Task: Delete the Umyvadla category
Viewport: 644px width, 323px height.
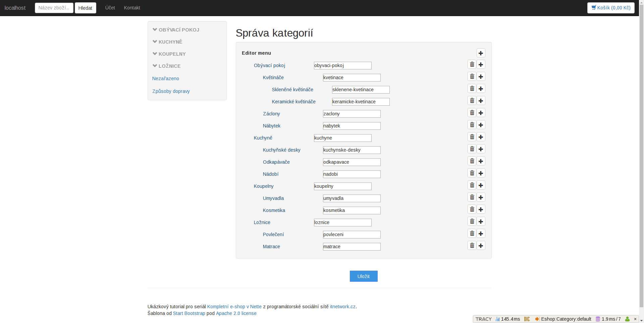Action: pos(472,197)
